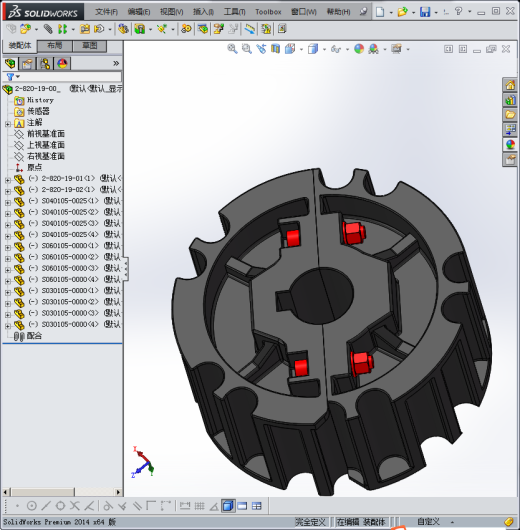This screenshot has height=530, width=520.
Task: Toggle the grid snap icon in bottom toolbar
Action: point(199,506)
